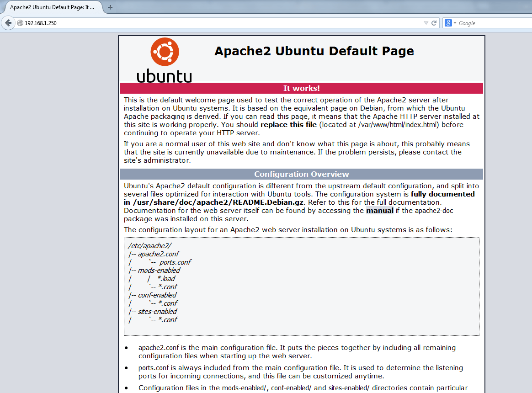Reload the page with refresh icon

434,23
